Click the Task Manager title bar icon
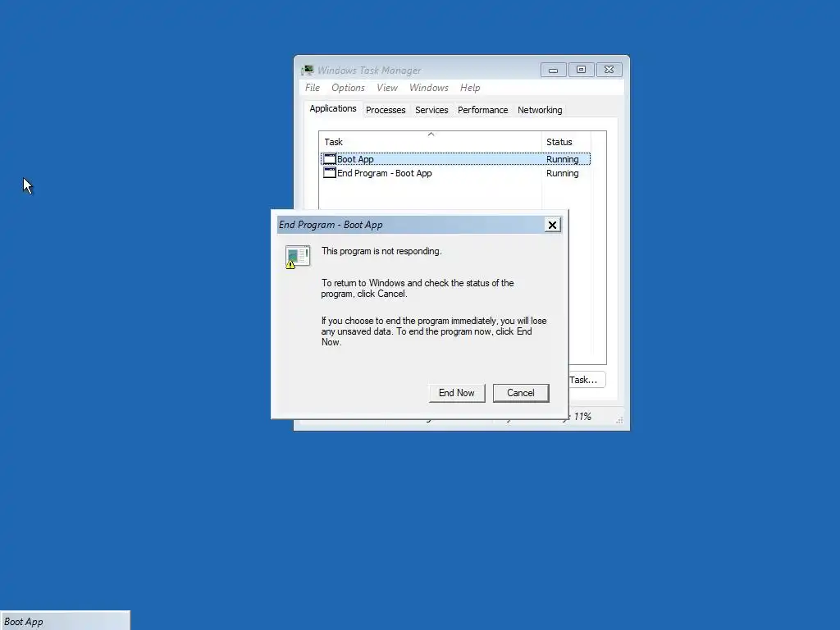This screenshot has width=840, height=630. point(308,71)
